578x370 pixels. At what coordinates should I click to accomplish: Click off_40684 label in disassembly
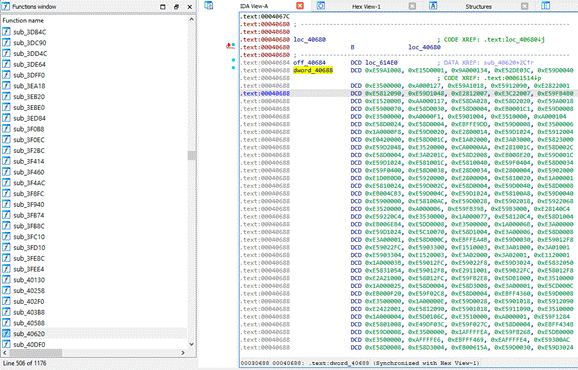pos(309,63)
